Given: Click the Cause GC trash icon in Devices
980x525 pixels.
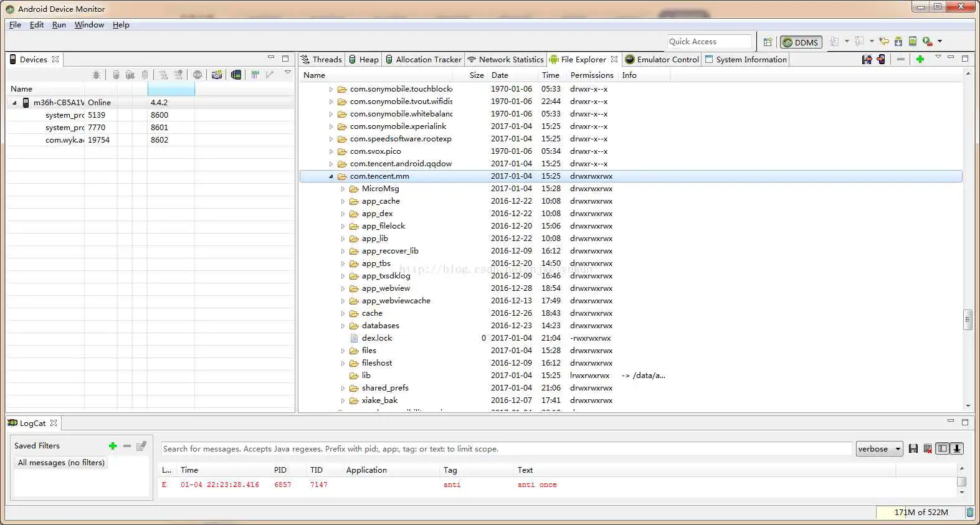Looking at the screenshot, I should coord(145,75).
